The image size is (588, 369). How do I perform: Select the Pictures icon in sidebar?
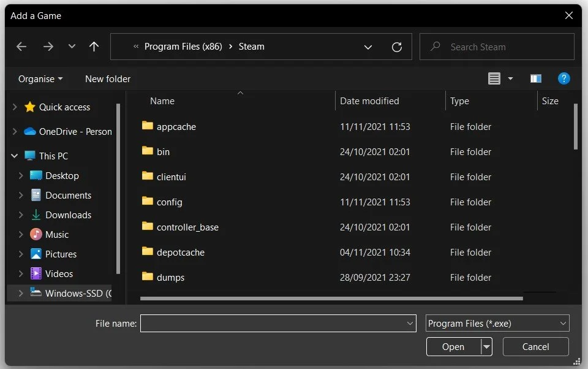pos(36,254)
